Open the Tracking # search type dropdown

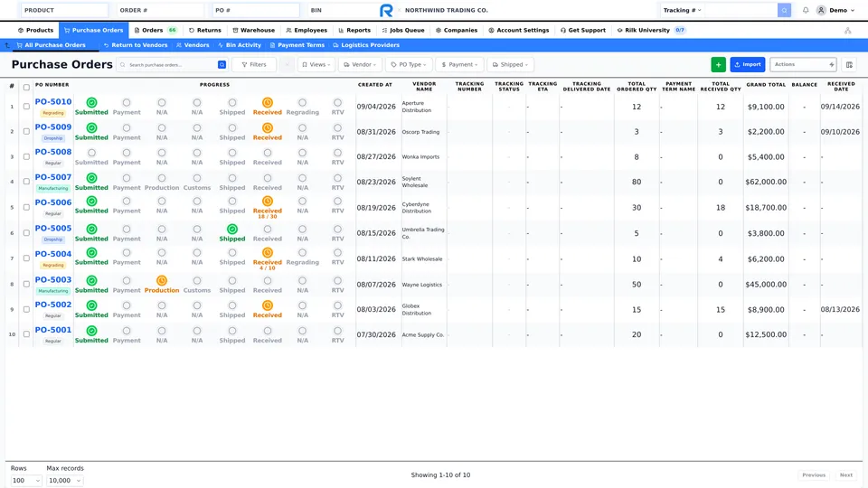(682, 10)
